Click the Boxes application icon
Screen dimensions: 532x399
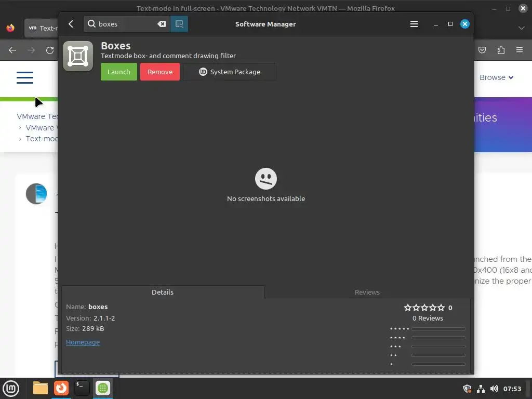78,56
